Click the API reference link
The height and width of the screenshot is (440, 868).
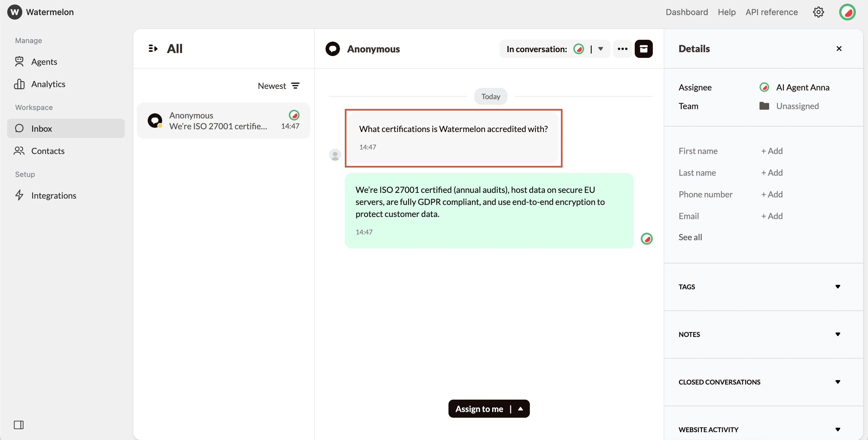tap(771, 12)
